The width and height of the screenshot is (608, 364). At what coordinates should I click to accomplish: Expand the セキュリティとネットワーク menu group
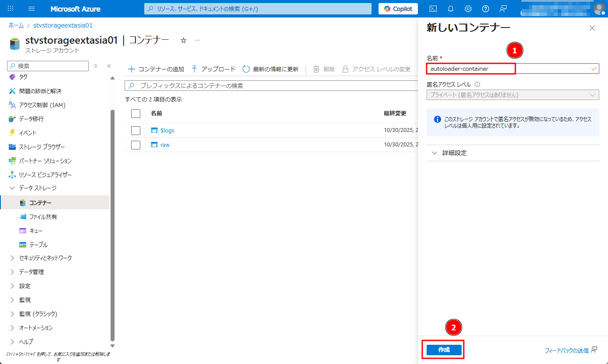click(x=45, y=258)
